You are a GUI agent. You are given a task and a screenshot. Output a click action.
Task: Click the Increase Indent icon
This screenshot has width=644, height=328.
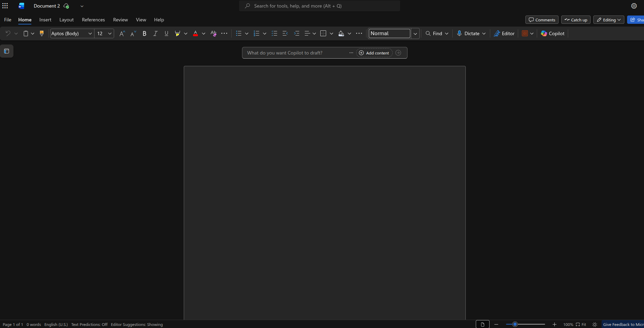tap(296, 33)
